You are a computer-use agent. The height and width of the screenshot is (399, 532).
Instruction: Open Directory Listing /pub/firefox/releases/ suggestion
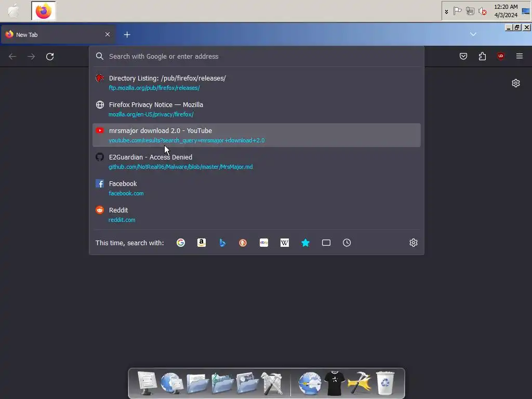(257, 83)
